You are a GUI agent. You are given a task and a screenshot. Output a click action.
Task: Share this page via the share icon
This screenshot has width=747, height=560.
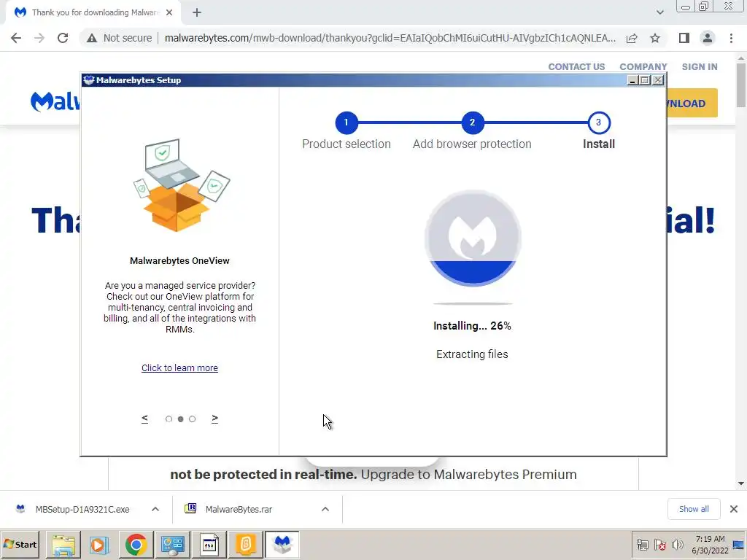point(632,38)
